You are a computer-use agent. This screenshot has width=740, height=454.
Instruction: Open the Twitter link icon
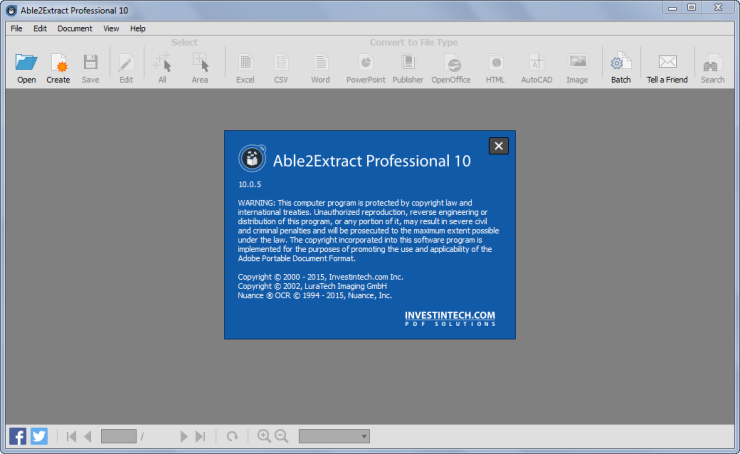click(x=39, y=436)
